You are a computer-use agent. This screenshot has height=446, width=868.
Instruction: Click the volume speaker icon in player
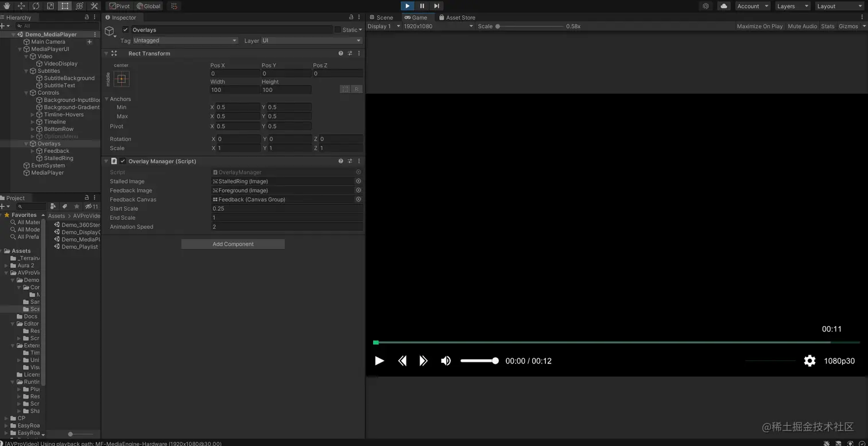pos(445,360)
